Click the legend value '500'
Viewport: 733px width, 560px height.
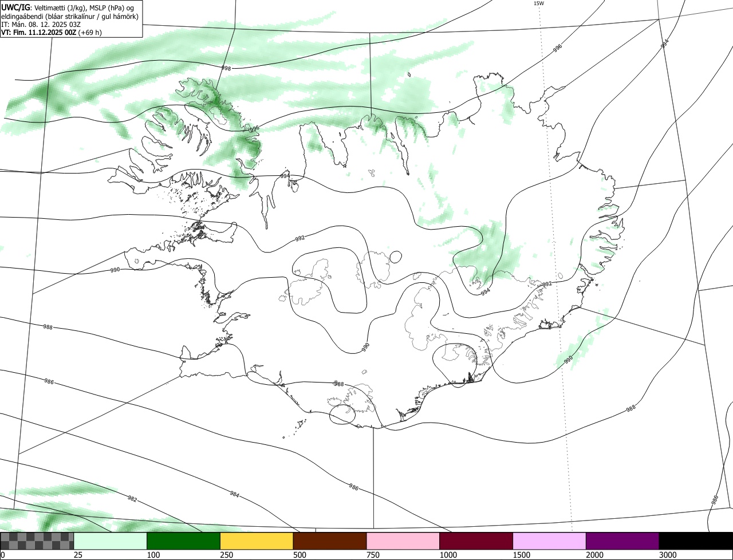(x=299, y=555)
